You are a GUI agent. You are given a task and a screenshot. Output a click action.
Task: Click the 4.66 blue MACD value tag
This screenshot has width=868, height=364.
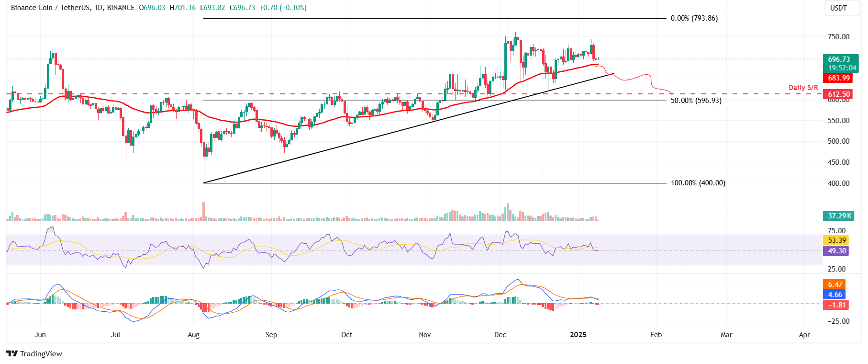pos(834,295)
